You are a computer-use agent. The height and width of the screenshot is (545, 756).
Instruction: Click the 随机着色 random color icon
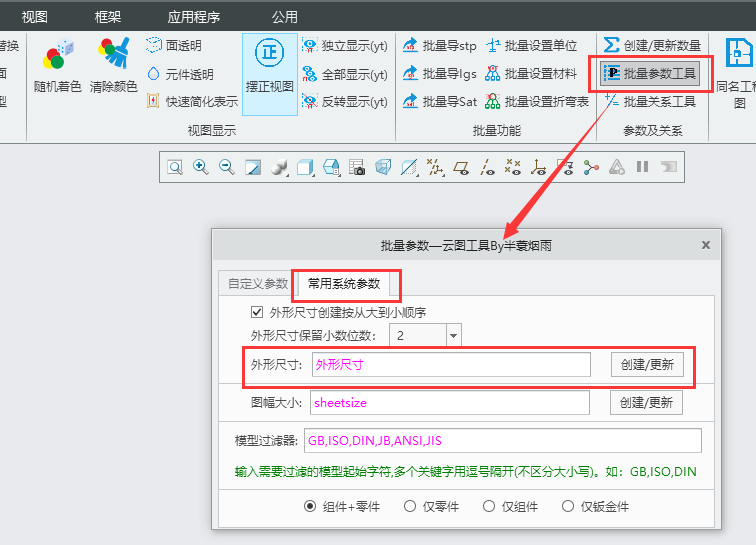[x=57, y=66]
